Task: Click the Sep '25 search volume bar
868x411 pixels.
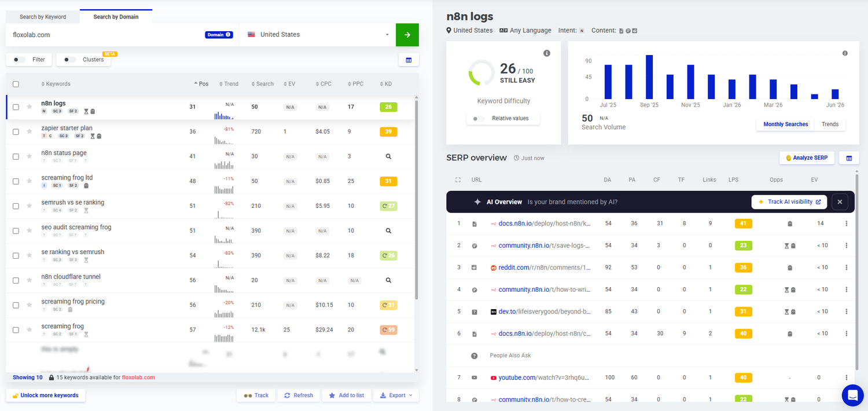Action: (x=649, y=77)
